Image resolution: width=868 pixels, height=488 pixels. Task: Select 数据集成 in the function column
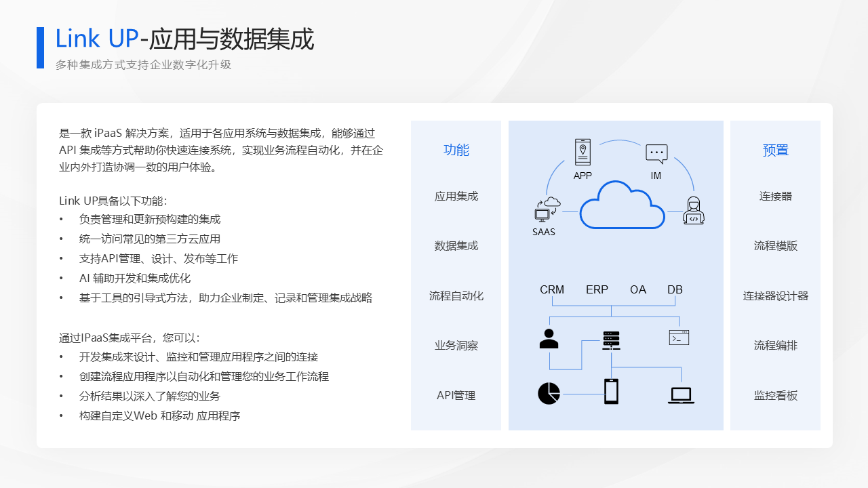point(456,245)
